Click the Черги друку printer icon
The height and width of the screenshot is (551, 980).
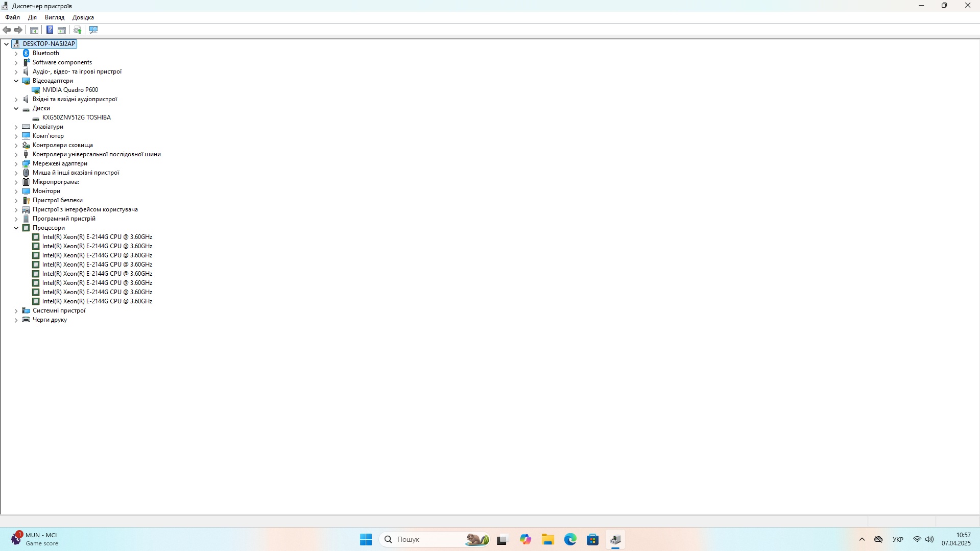[26, 320]
